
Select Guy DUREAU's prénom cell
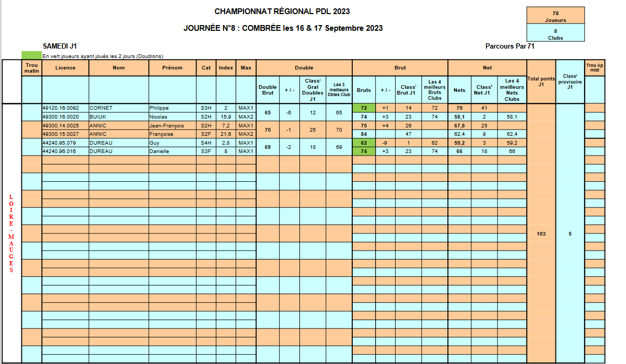coord(172,143)
